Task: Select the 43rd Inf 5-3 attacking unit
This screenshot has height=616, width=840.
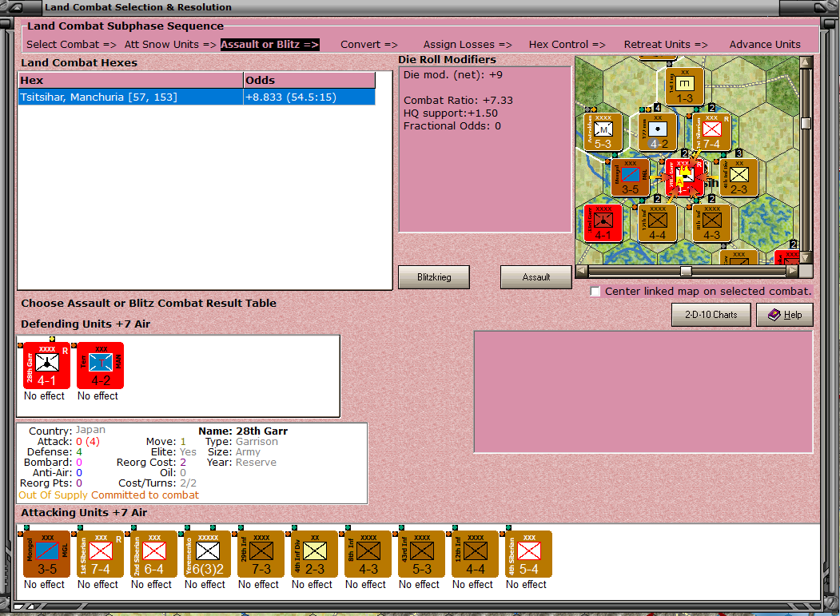Action: [419, 554]
